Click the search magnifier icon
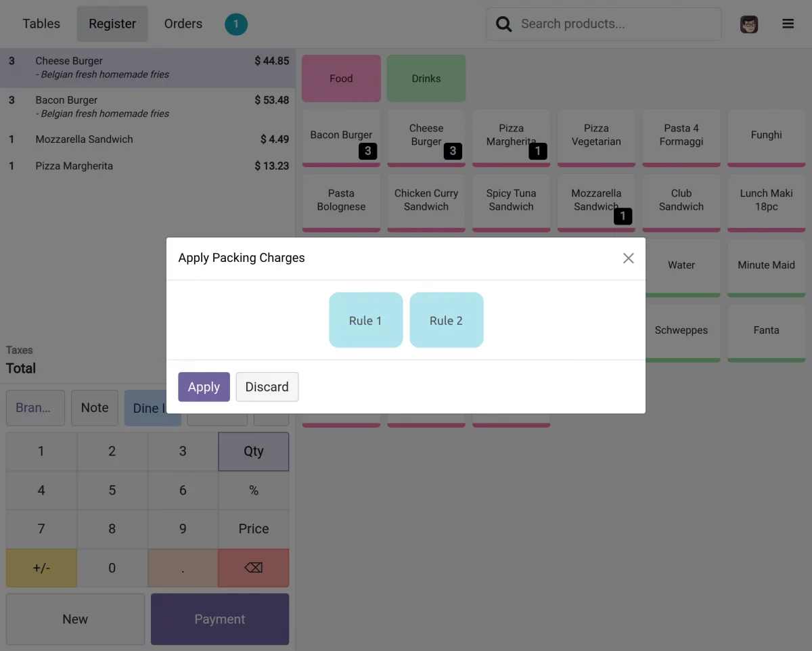Screen dimensions: 812x651 coord(503,24)
